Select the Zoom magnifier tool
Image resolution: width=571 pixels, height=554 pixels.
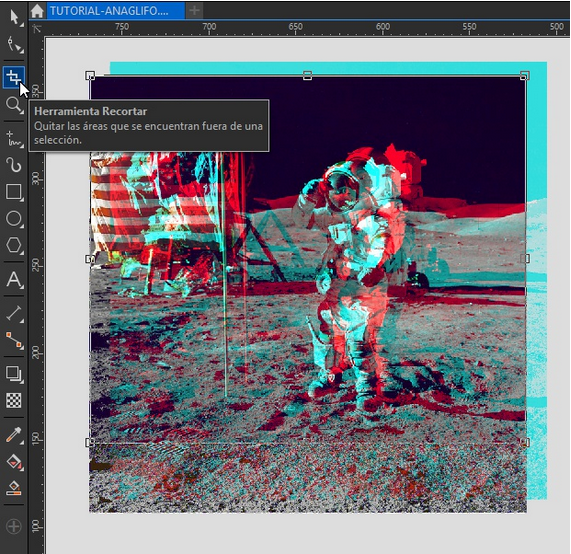coord(14,105)
